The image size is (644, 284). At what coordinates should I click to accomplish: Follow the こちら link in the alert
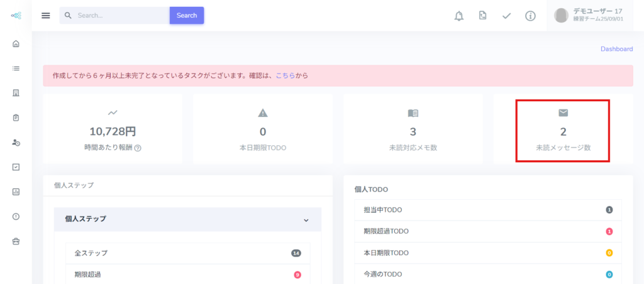coord(285,75)
